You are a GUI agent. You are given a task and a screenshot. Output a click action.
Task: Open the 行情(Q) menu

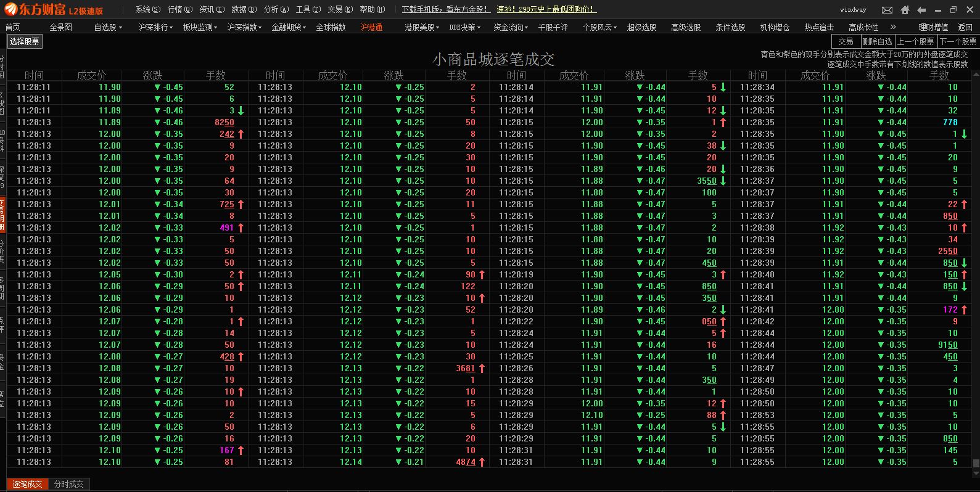point(180,9)
